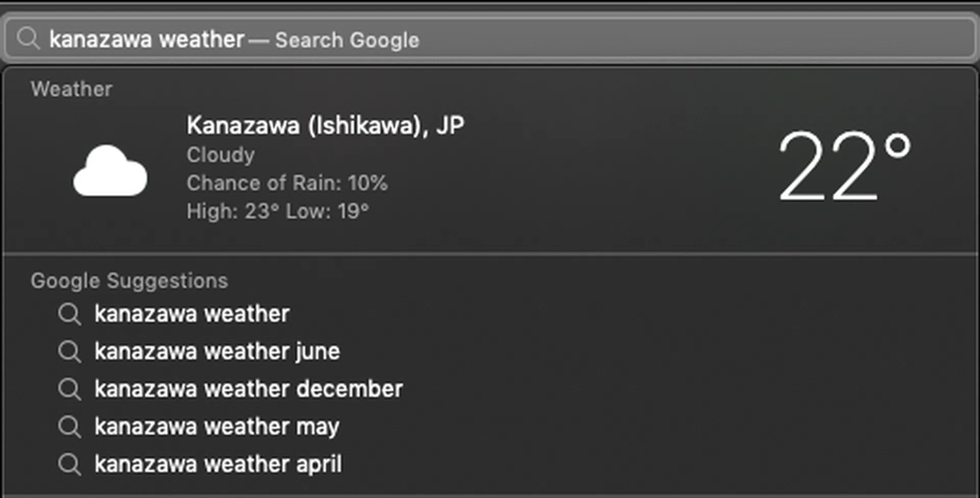The height and width of the screenshot is (498, 980).
Task: Select the 'kanazawa weather may' suggestion text
Action: point(217,427)
